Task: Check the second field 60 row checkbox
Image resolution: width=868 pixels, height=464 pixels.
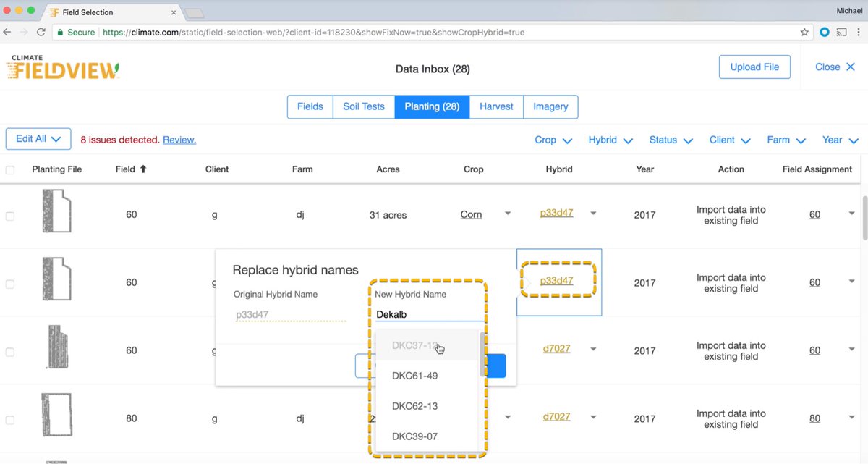Action: pyautogui.click(x=10, y=284)
